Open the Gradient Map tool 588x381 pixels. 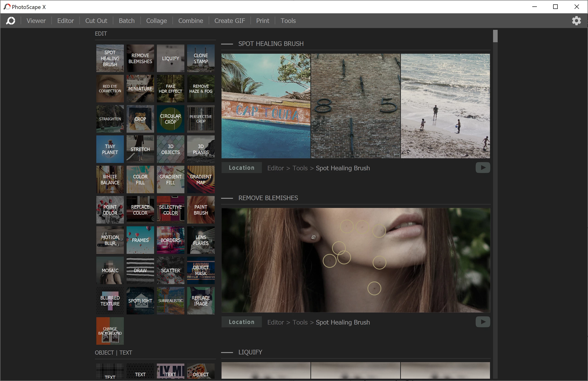[201, 179]
